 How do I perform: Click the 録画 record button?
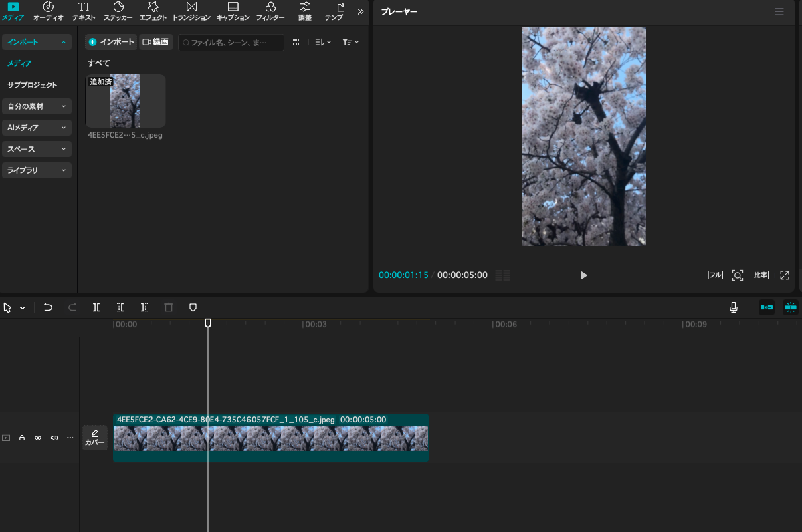(156, 42)
